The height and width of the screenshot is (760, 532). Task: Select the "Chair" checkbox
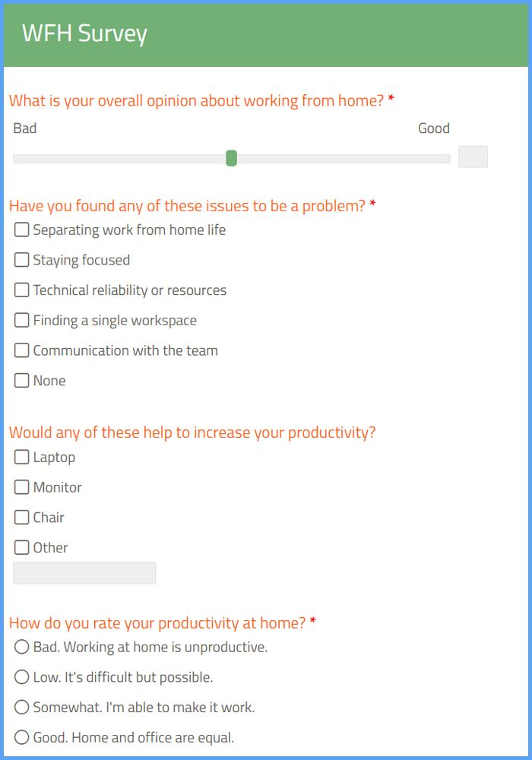pos(21,517)
